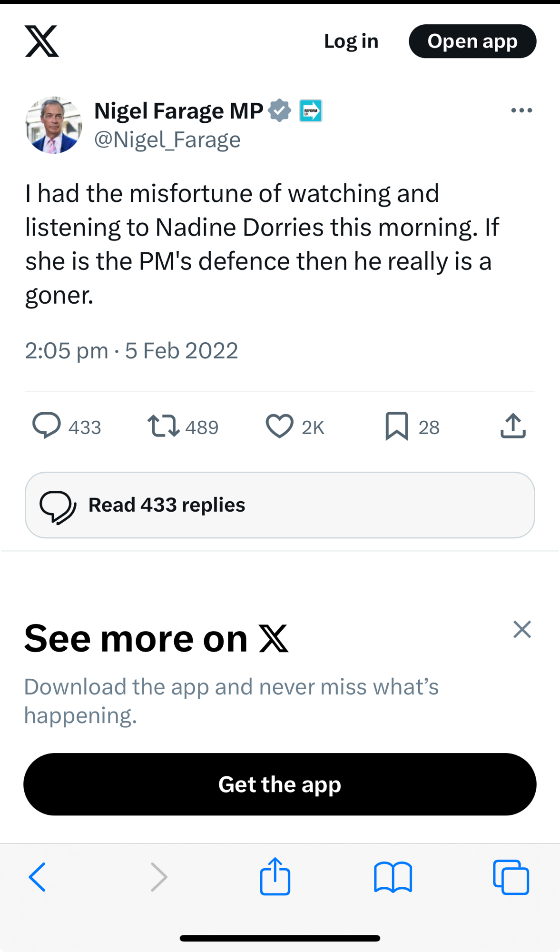The image size is (560, 952).
Task: Click the repost arrows icon
Action: click(x=163, y=426)
